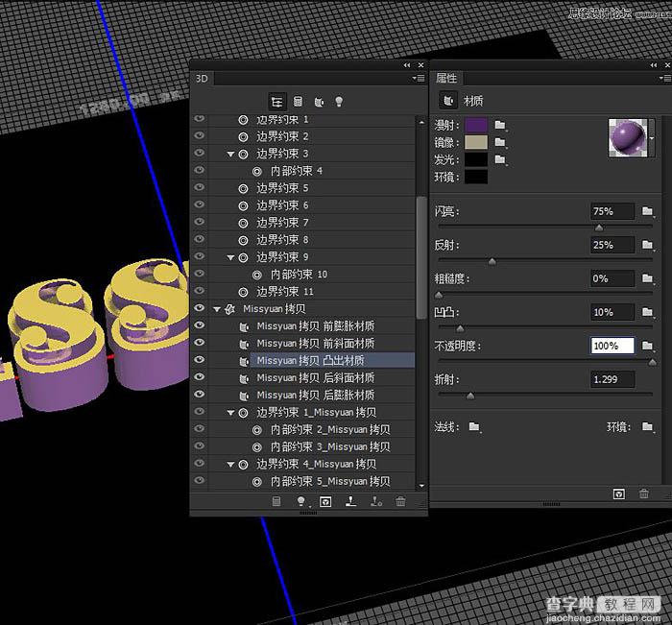This screenshot has width=672, height=625.
Task: Open opacity (不透明度) texture folder icon
Action: click(x=648, y=346)
